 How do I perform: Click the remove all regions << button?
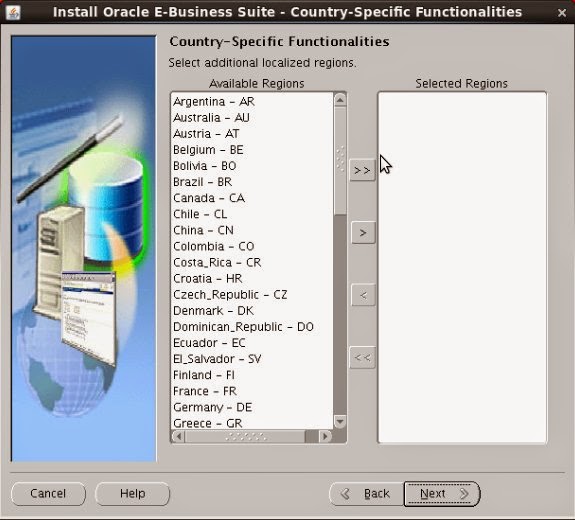(362, 357)
